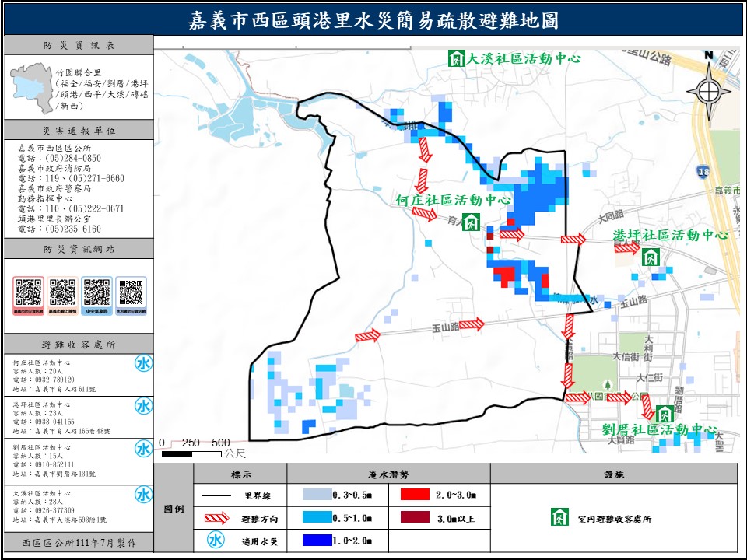747x560 pixels.
Task: Click the north compass rose icon
Action: pyautogui.click(x=708, y=89)
